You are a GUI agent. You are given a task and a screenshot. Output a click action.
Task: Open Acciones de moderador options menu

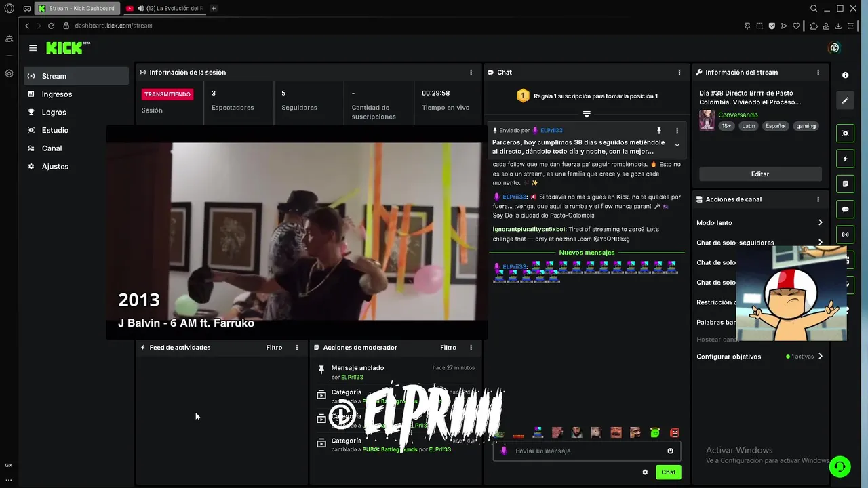[x=471, y=348]
